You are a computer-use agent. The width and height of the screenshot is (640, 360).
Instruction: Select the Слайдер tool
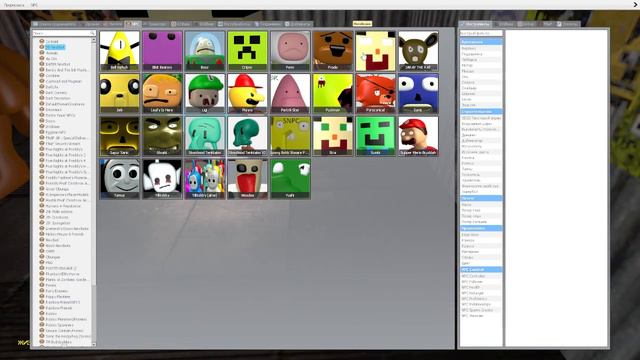[481, 88]
